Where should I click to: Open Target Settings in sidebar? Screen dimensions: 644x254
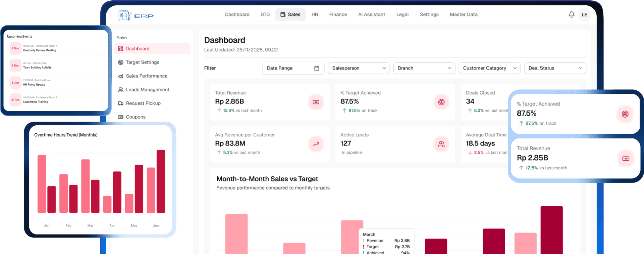(x=152, y=62)
